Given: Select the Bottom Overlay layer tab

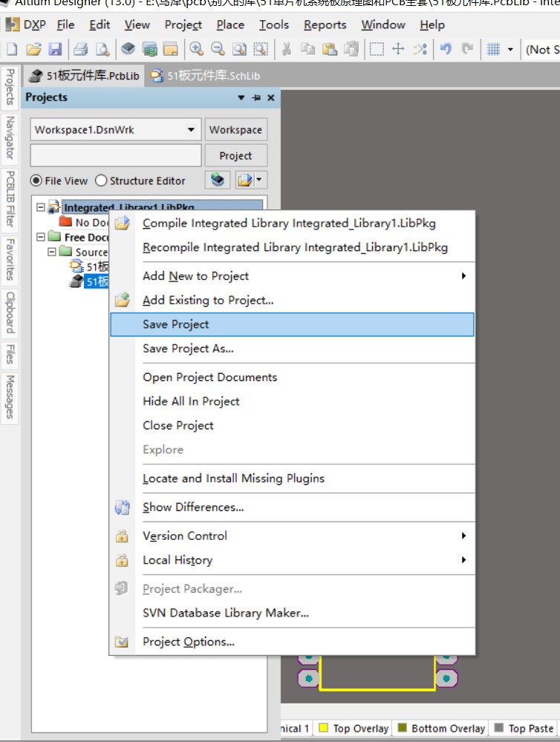Looking at the screenshot, I should tap(441, 729).
